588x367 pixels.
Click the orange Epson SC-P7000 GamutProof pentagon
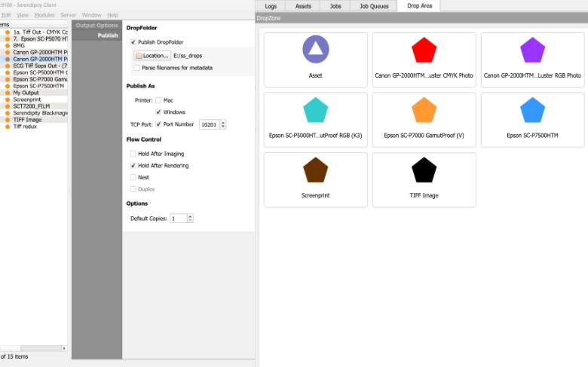pos(424,111)
